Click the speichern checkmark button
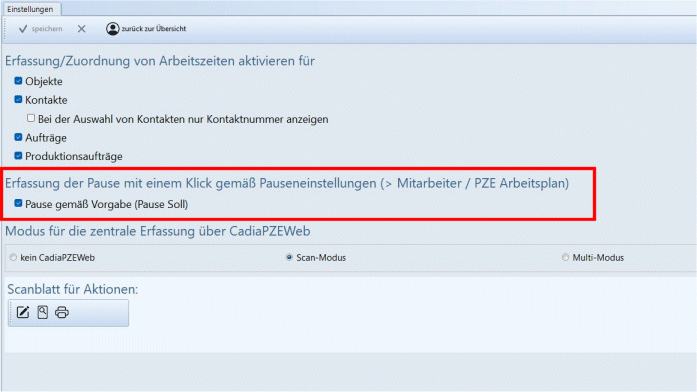The height and width of the screenshot is (392, 697). point(40,29)
